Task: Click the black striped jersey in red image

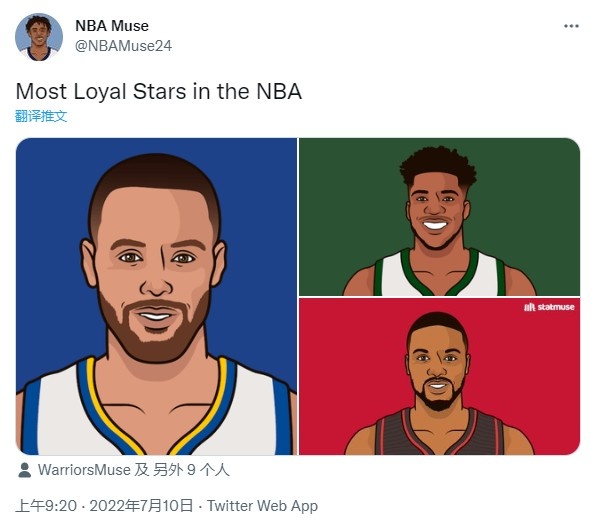Action: tap(439, 433)
